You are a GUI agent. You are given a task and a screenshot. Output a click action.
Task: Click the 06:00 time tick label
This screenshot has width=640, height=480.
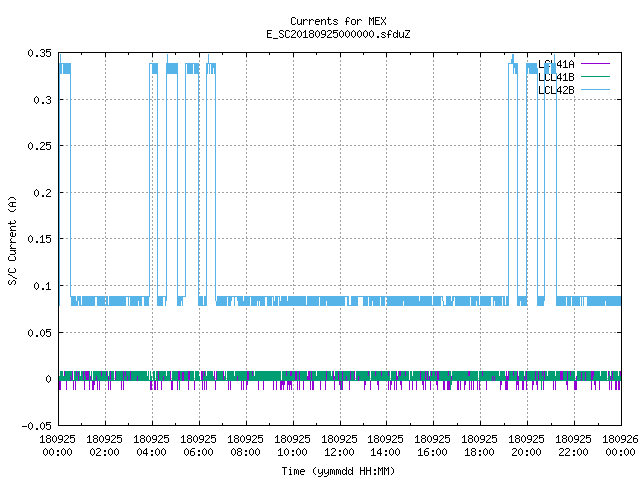[198, 452]
